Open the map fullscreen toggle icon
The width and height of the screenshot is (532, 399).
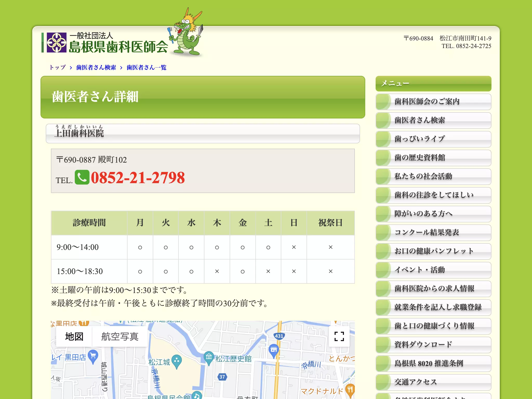pyautogui.click(x=339, y=336)
